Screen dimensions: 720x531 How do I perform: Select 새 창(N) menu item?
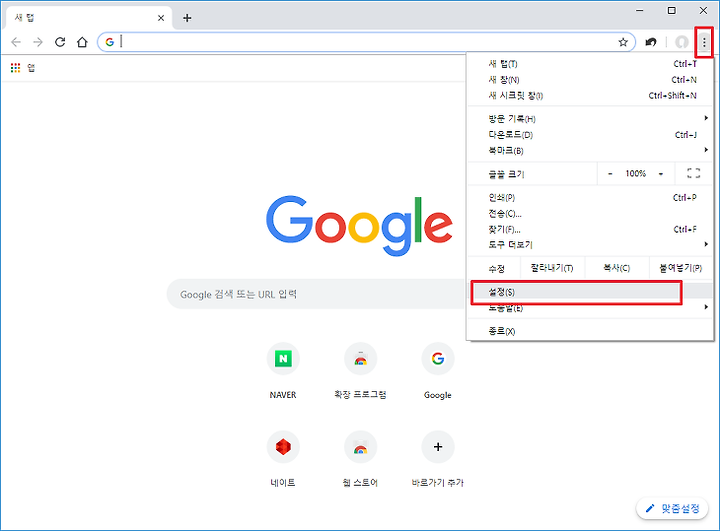(590, 79)
